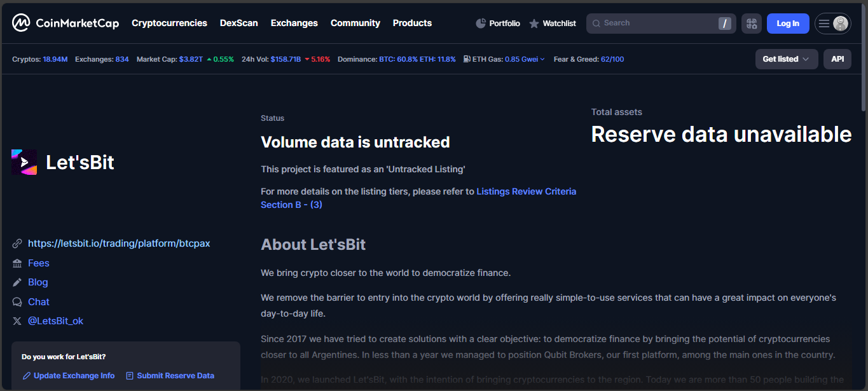Image resolution: width=868 pixels, height=391 pixels.
Task: Click inside the Search field
Action: [x=655, y=24]
